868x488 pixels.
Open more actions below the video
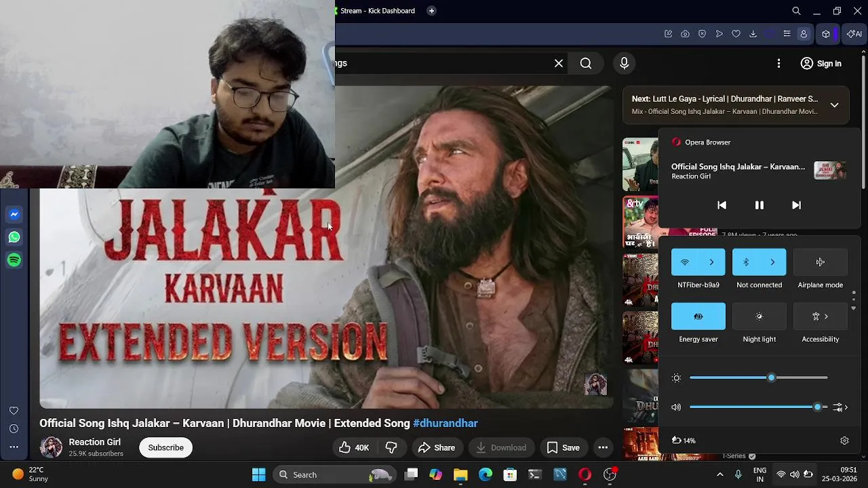click(x=603, y=447)
